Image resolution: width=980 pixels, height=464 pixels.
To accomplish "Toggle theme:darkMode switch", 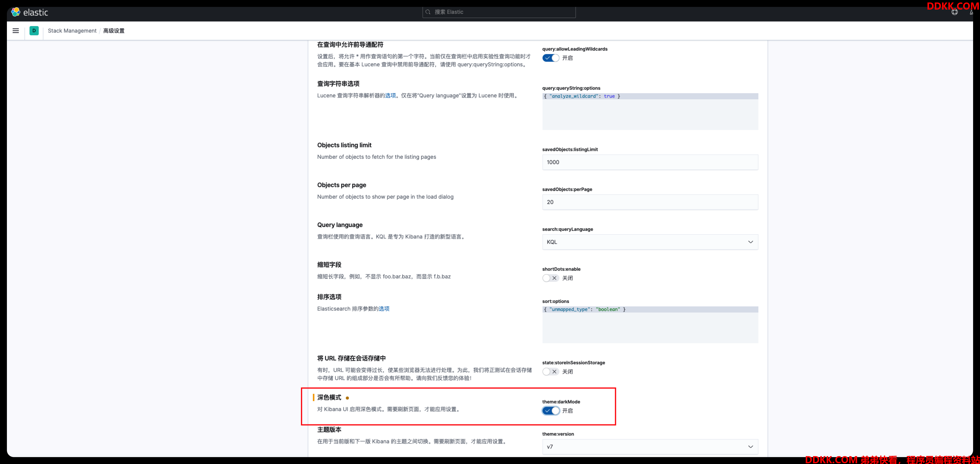I will [551, 411].
